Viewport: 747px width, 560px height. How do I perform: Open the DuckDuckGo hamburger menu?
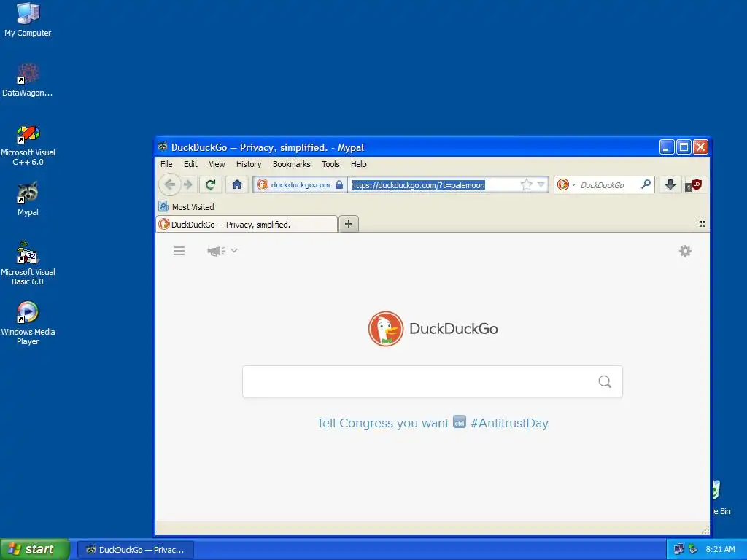[x=179, y=251]
